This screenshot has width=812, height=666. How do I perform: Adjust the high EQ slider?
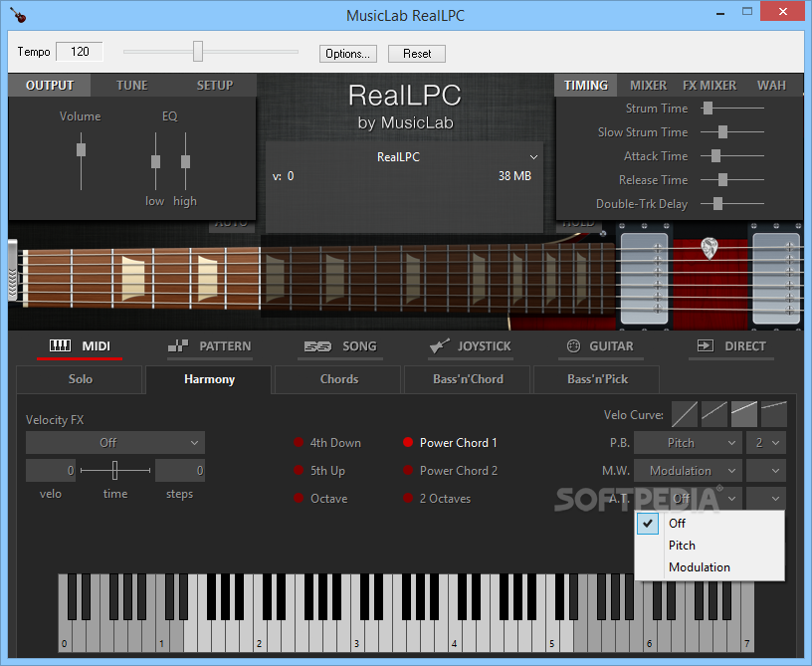coord(185,160)
